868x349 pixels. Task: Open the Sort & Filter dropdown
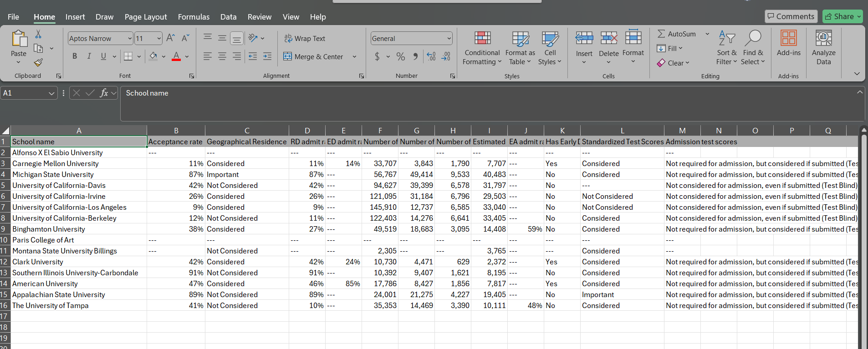tap(726, 48)
